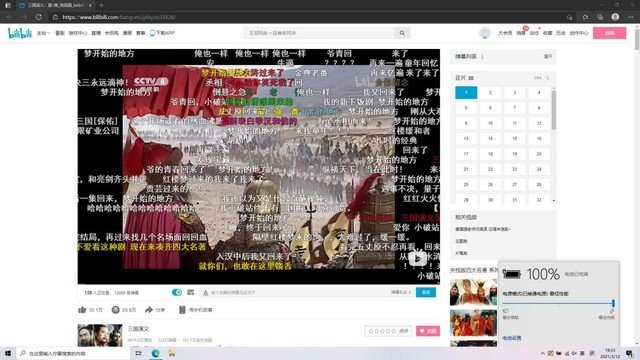Click the share arrow icon
This screenshot has width=640, height=360.
tap(149, 310)
